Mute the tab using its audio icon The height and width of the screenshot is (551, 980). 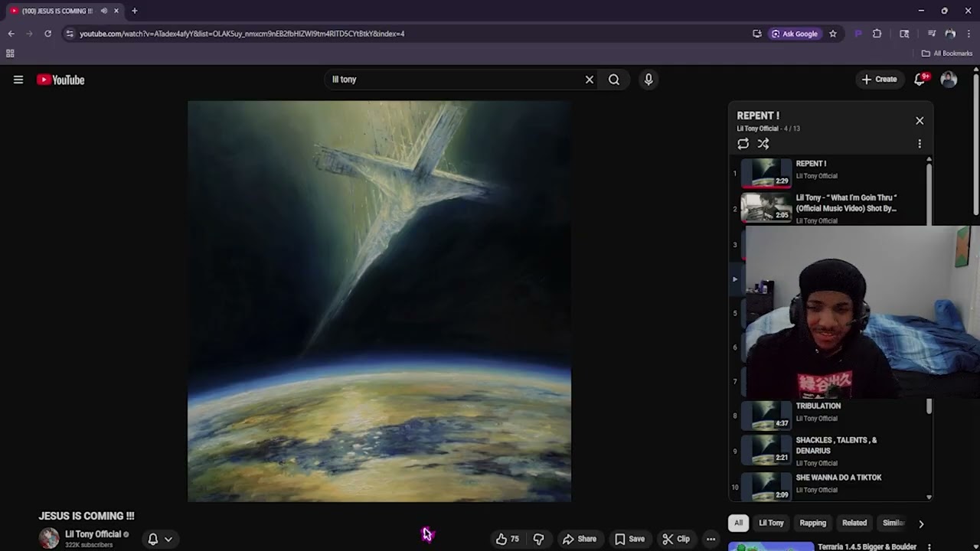[x=104, y=11]
